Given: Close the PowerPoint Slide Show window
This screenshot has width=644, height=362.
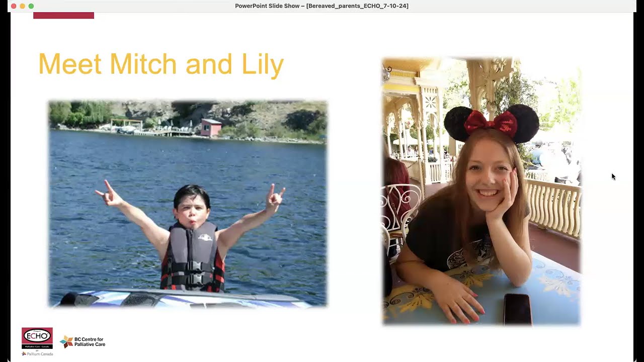Looking at the screenshot, I should tap(14, 6).
